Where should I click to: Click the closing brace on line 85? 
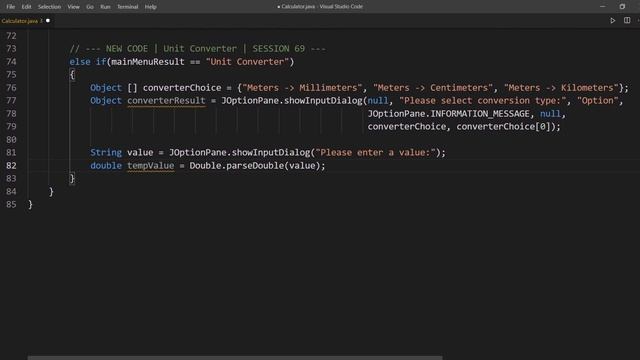point(30,204)
